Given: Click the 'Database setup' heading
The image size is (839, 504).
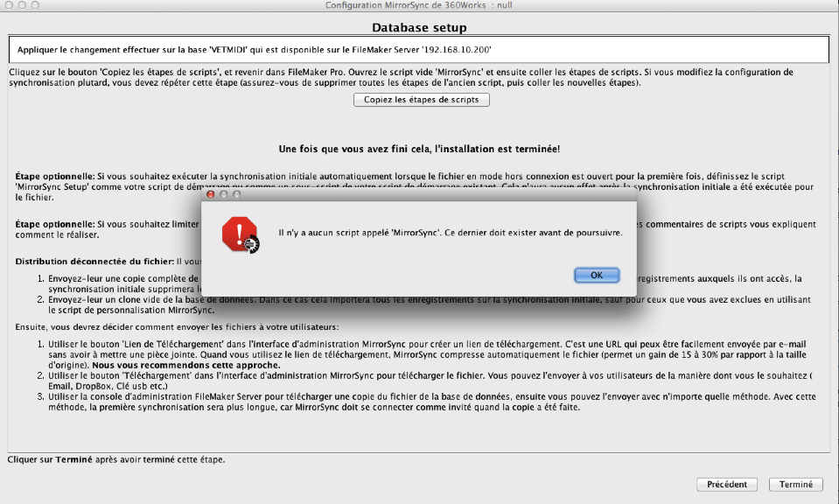Looking at the screenshot, I should click(x=419, y=27).
